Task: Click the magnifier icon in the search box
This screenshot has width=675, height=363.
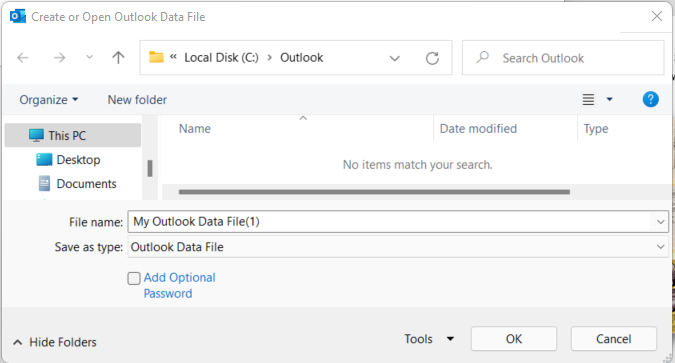Action: (483, 57)
